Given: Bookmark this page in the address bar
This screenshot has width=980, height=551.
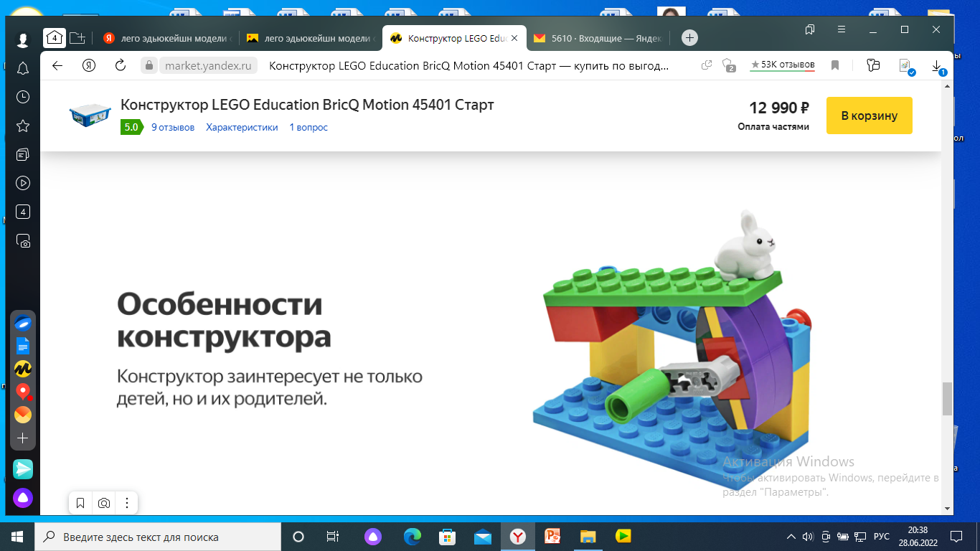Looking at the screenshot, I should (835, 65).
